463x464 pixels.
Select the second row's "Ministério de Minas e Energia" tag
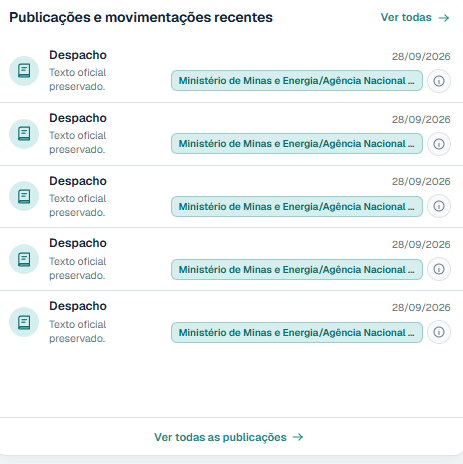pyautogui.click(x=297, y=143)
